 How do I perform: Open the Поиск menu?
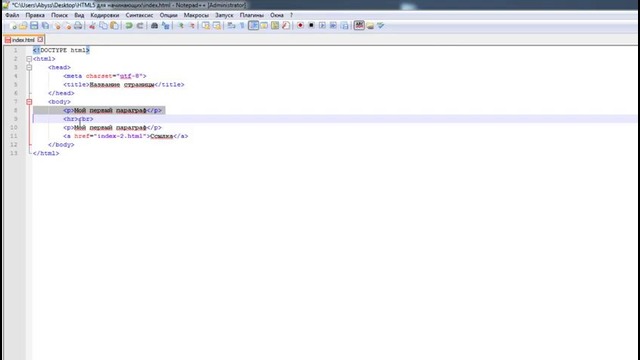click(x=60, y=15)
